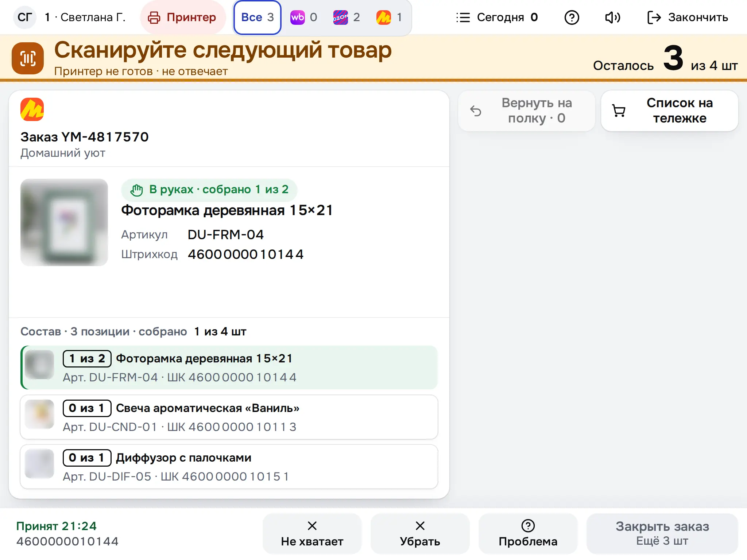Switch to the Yandex Market tab in the top bar
Screen dimensions: 747x560
click(390, 17)
